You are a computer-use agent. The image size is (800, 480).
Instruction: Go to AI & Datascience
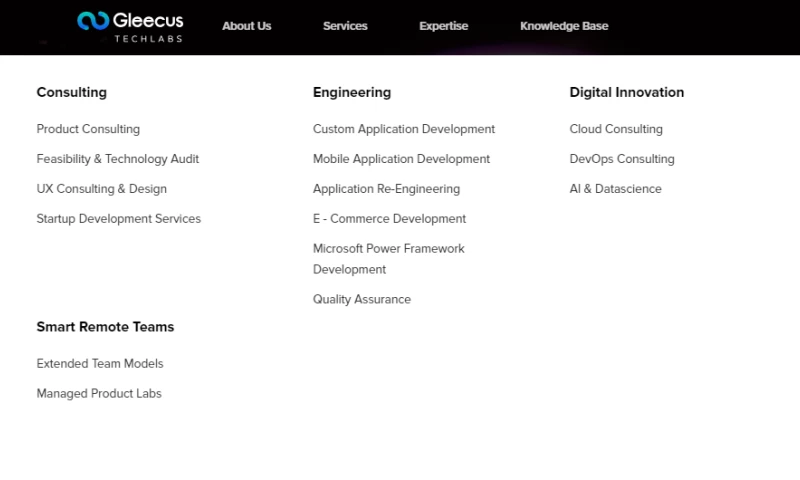615,189
